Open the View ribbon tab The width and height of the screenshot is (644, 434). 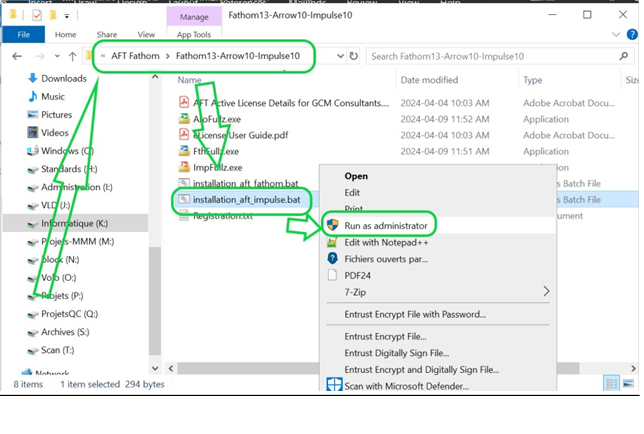tap(146, 35)
